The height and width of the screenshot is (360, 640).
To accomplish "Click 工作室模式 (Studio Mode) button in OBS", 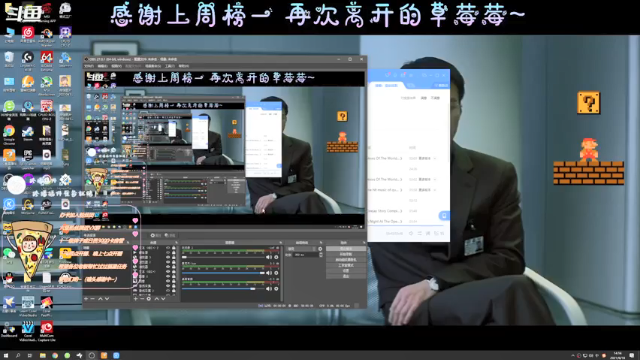I will click(346, 265).
